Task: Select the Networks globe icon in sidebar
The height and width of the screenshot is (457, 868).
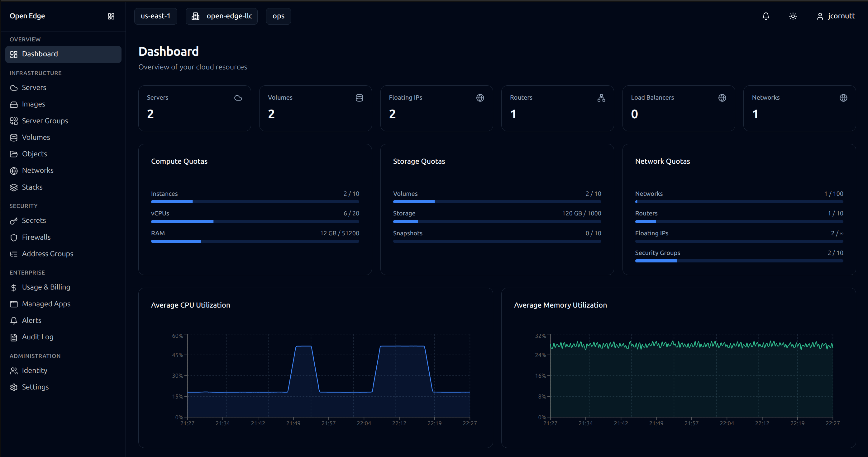Action: (14, 171)
